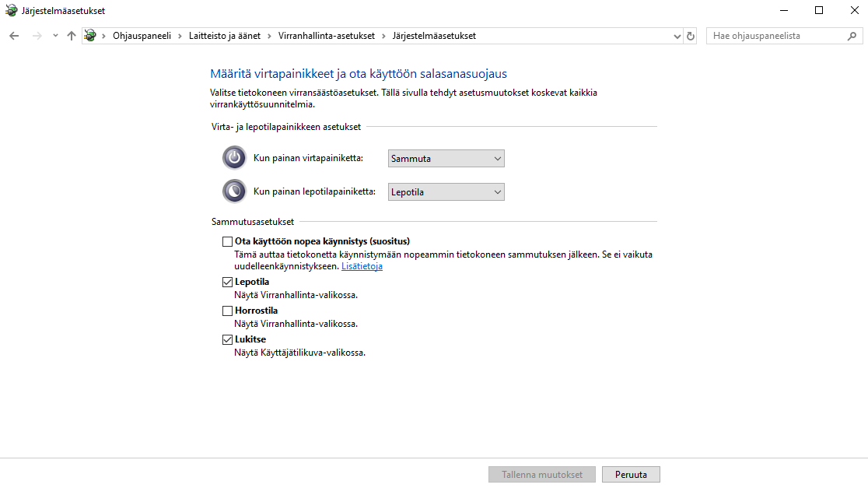
Task: Click Näytä Käyttäjätilikuva-valikossa text
Action: pyautogui.click(x=300, y=353)
